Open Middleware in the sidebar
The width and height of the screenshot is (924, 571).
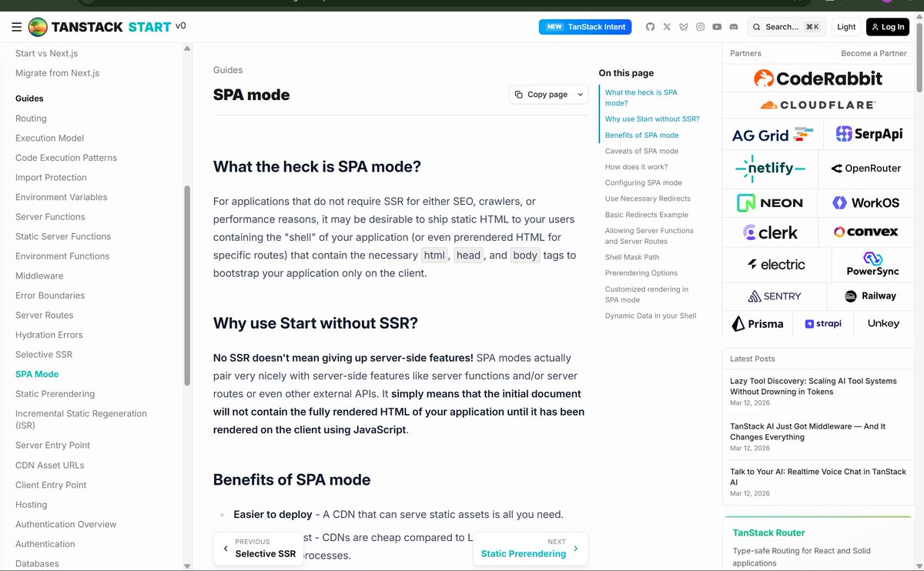39,276
